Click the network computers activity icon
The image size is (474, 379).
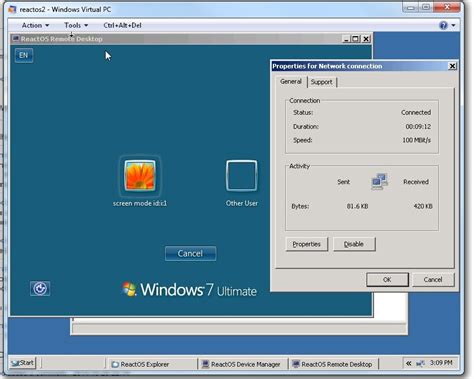click(379, 182)
